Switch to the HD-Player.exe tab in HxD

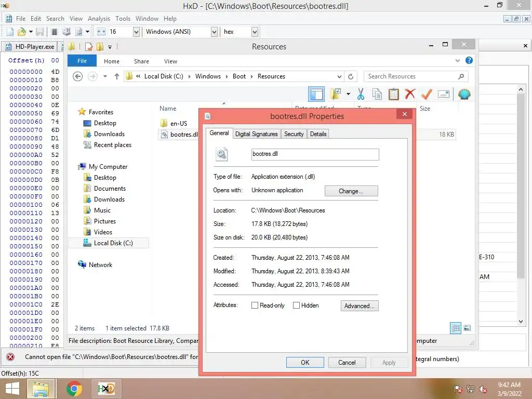[31, 47]
